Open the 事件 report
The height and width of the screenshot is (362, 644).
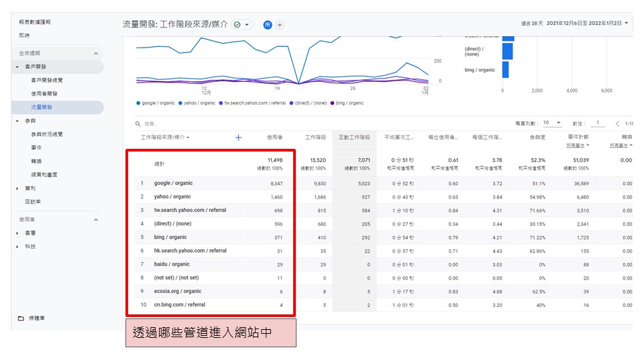36,147
